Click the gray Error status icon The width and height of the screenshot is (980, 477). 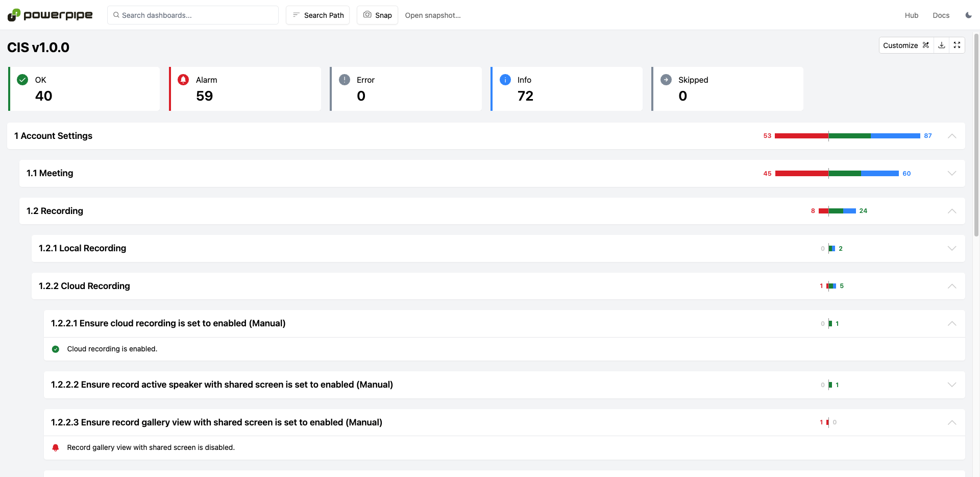[345, 79]
